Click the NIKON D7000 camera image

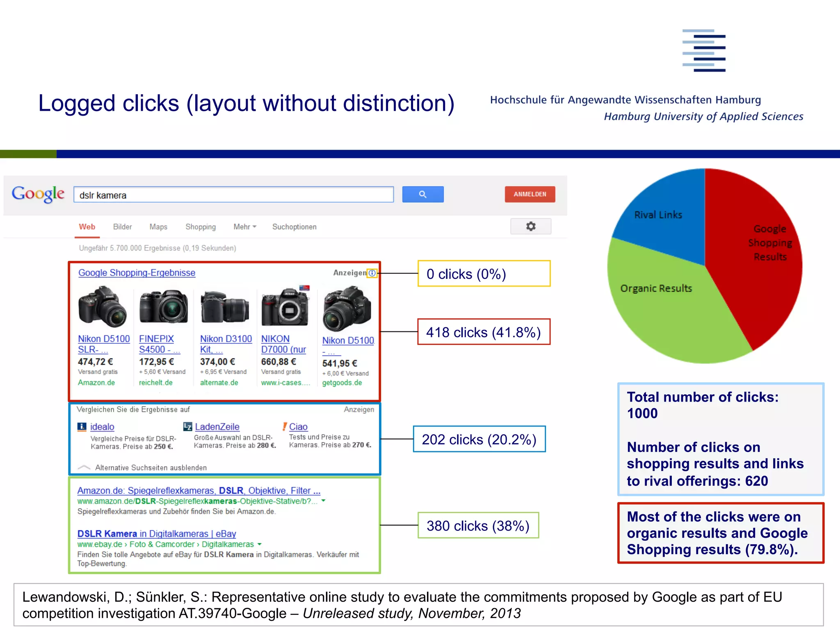(285, 306)
